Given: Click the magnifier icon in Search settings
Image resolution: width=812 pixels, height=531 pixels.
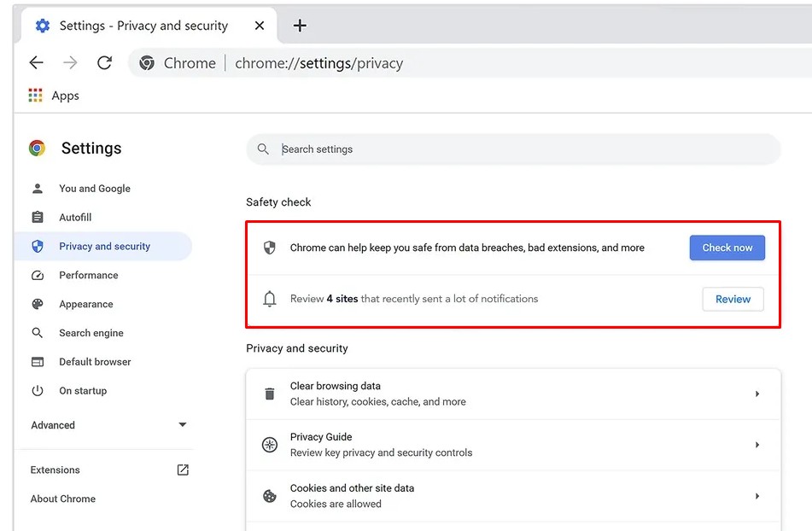Looking at the screenshot, I should pos(263,149).
